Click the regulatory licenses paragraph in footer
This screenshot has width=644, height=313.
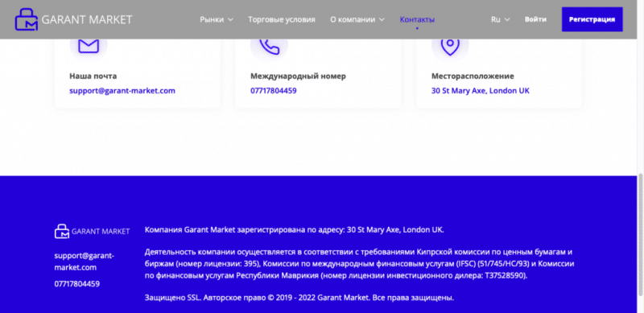[x=359, y=264]
